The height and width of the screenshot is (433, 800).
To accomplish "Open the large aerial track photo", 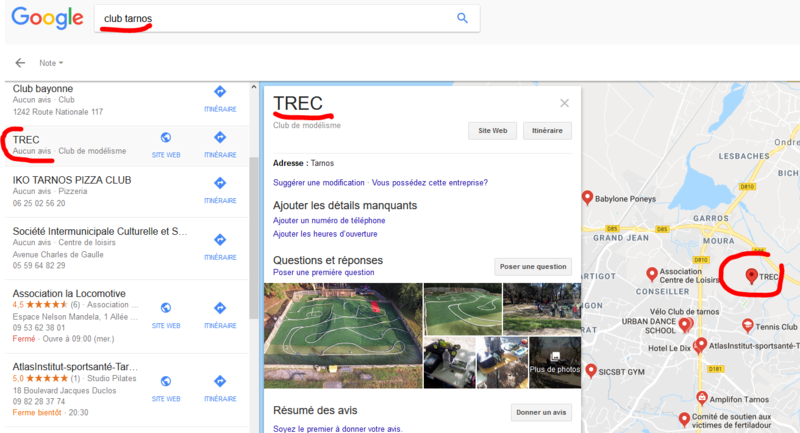I will click(x=343, y=336).
